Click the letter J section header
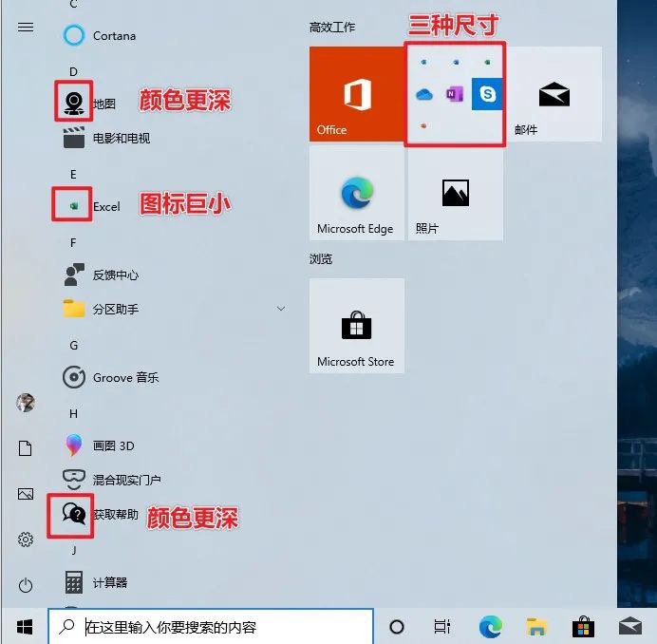657x644 pixels. pos(74,550)
